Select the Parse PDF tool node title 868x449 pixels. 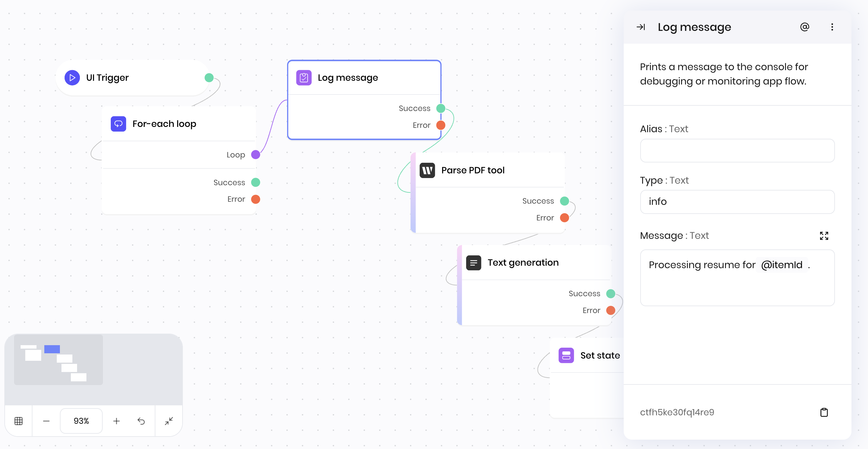tap(473, 171)
